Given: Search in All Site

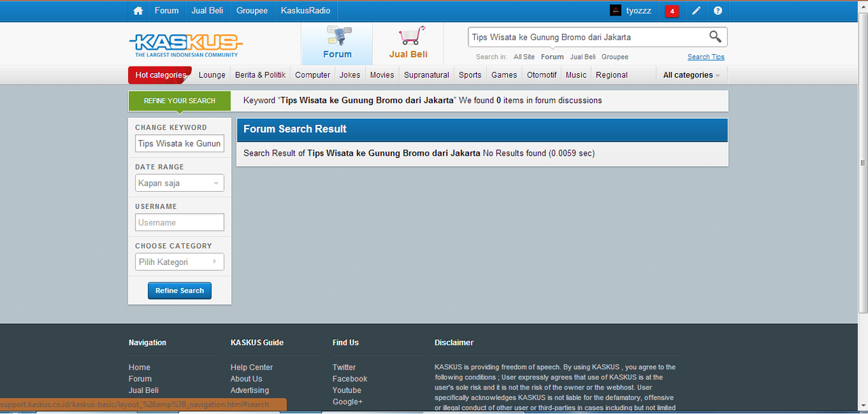Looking at the screenshot, I should pyautogui.click(x=524, y=57).
